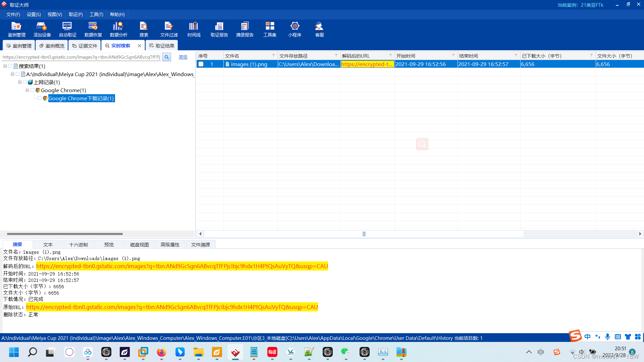Click the results table horizontal scrollbar

click(364, 234)
